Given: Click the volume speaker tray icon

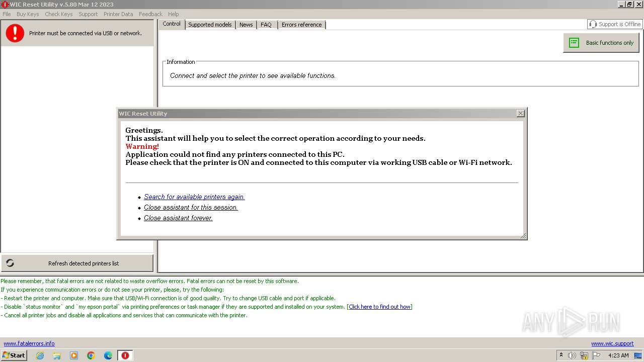Looking at the screenshot, I should pos(572,355).
